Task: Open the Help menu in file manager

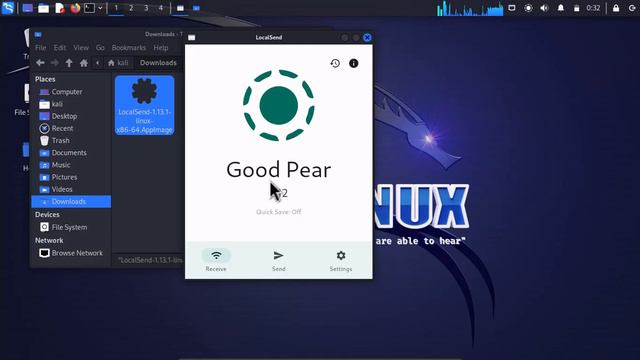Action: click(x=161, y=48)
